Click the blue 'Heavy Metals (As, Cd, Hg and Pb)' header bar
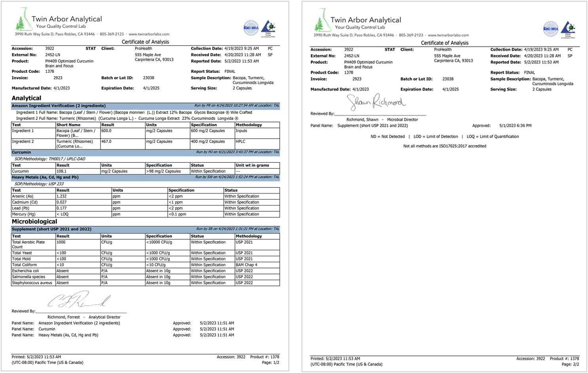 145,177
